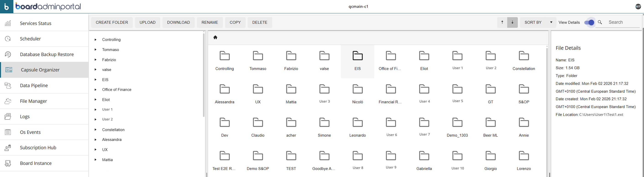Open the MP user avatar menu
Viewport: 644px width, 177px height.
point(638,6)
